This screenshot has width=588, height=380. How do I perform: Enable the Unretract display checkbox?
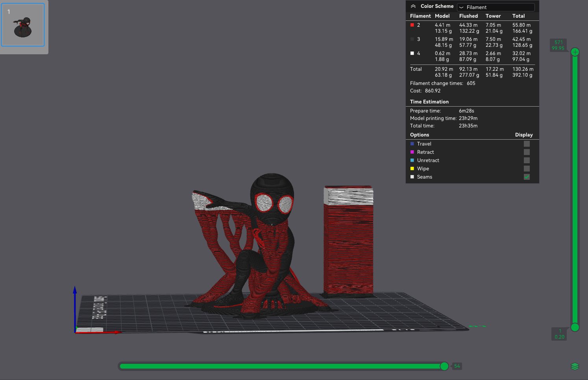tap(527, 160)
